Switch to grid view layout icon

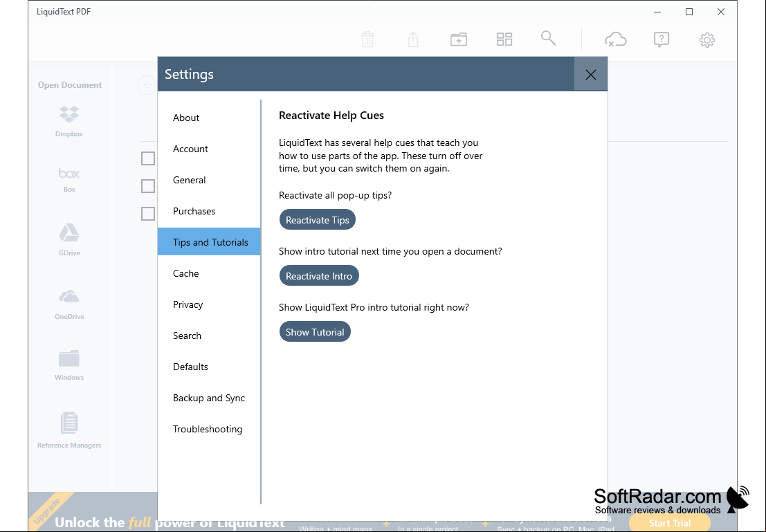[504, 39]
